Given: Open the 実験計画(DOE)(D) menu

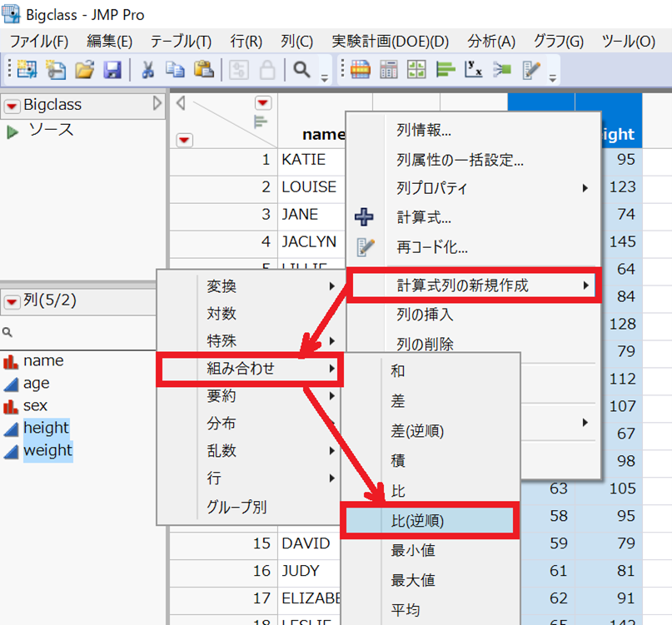Looking at the screenshot, I should click(x=390, y=42).
